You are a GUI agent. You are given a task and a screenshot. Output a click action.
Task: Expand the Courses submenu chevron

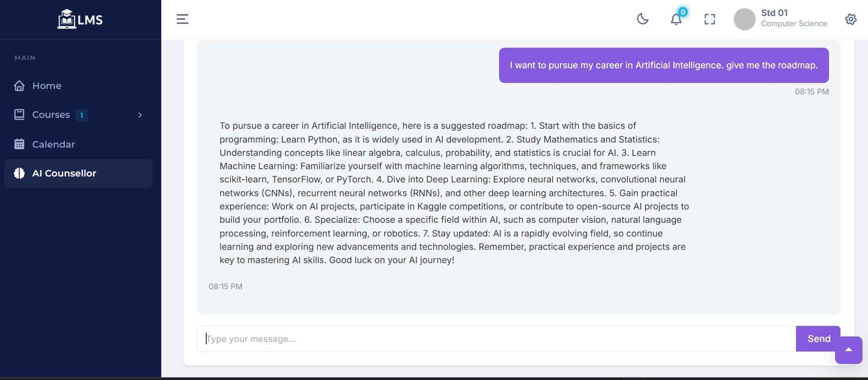pyautogui.click(x=140, y=115)
